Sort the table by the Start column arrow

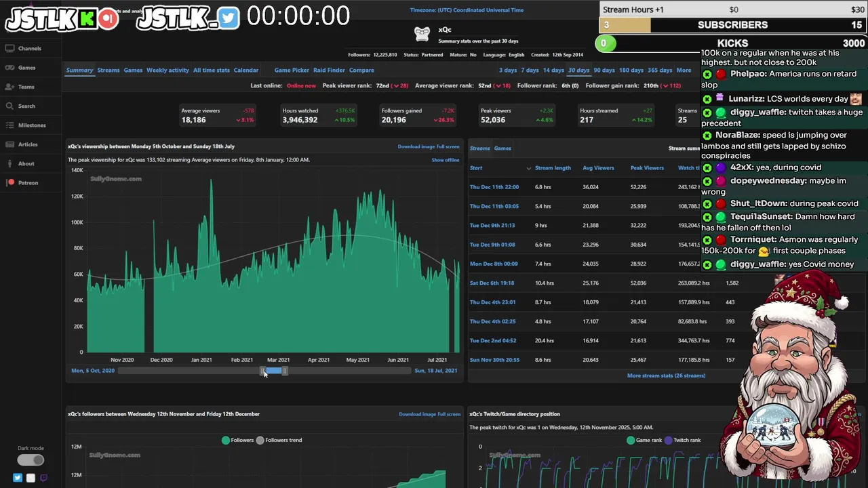[x=528, y=168]
